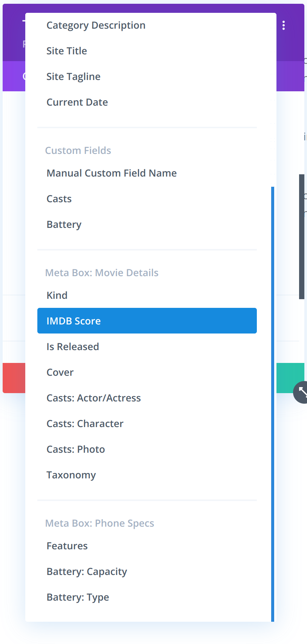The height and width of the screenshot is (644, 307).
Task: Select Battery under Custom Fields
Action: tap(64, 224)
